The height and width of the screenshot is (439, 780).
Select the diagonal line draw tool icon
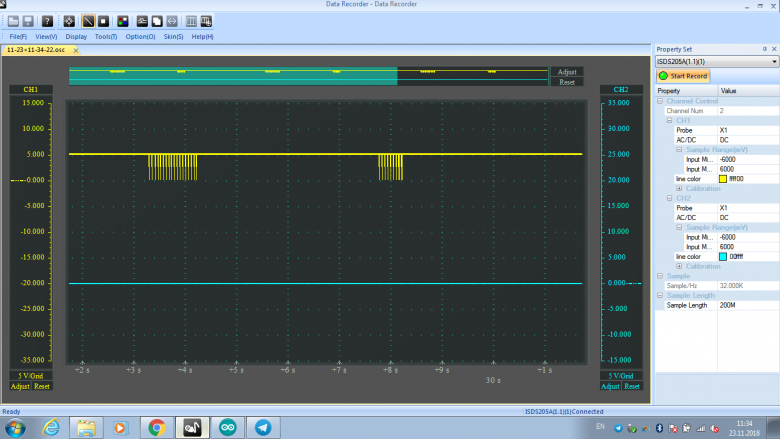[88, 21]
